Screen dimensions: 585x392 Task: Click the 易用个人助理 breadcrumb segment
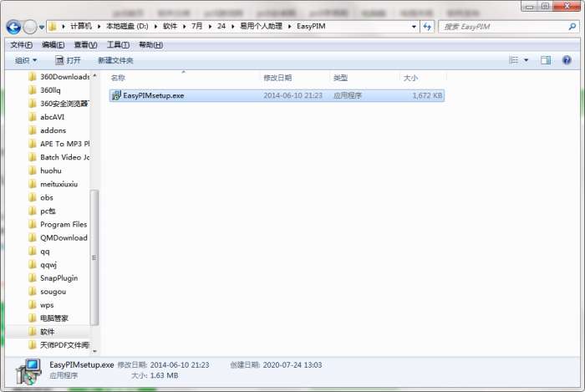[261, 26]
